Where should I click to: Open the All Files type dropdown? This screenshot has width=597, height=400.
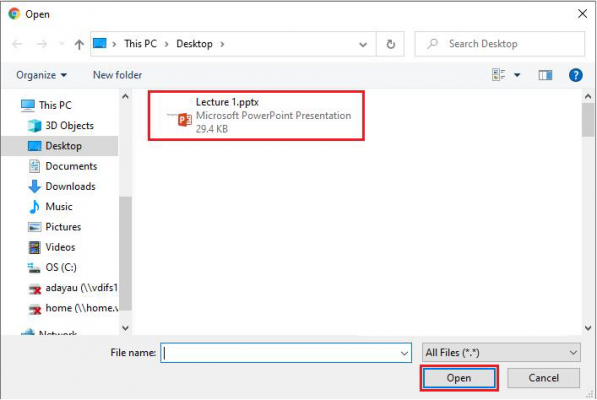click(x=501, y=353)
